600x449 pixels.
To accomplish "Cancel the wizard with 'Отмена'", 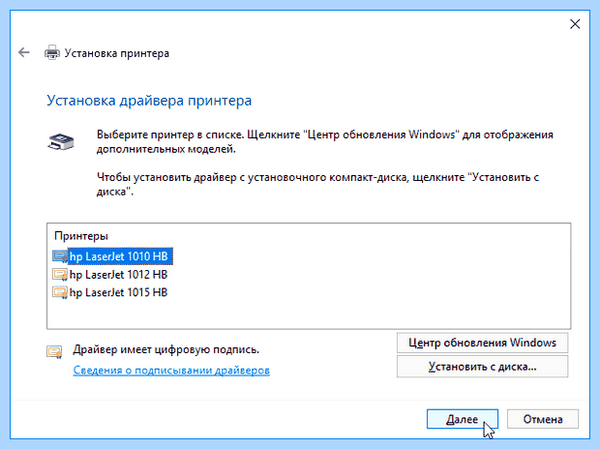I will click(x=543, y=419).
